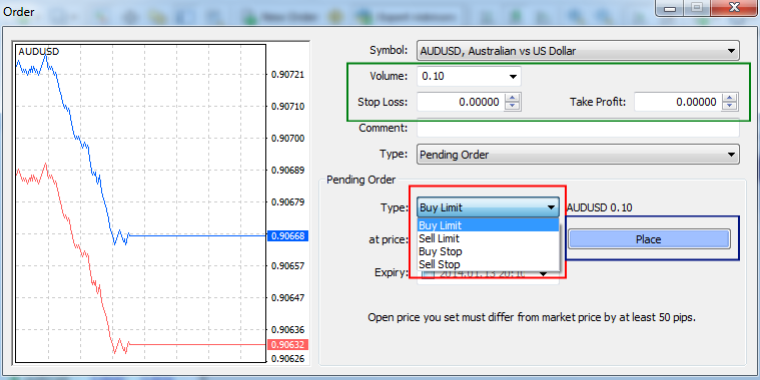Open the Volume dropdown showing 0.10
Screen dimensions: 760x380
[x=469, y=77]
